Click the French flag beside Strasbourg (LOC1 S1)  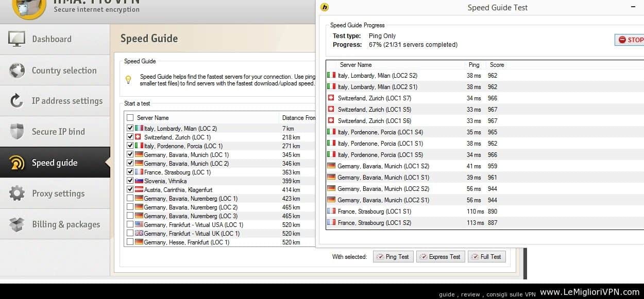331,212
